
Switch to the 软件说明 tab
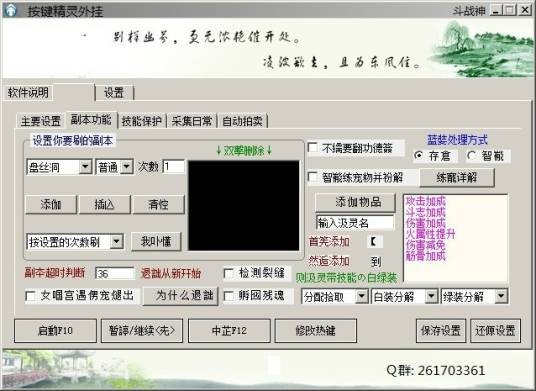pos(28,92)
